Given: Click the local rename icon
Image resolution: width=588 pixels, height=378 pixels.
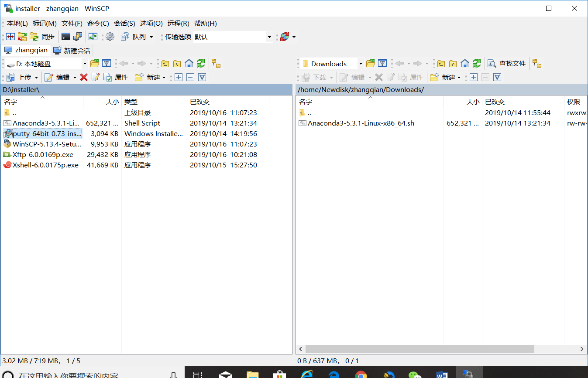Looking at the screenshot, I should click(96, 77).
